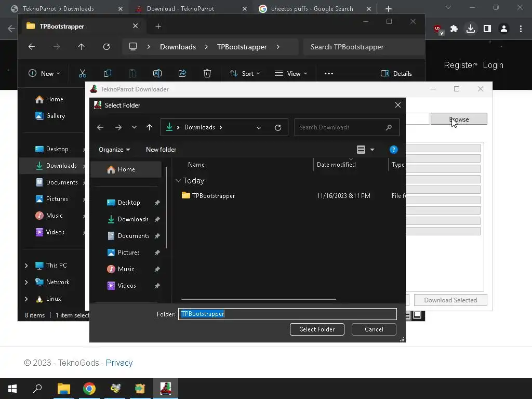Click Share icon in File Explorer toolbar
Screen dimensions: 532x399
pyautogui.click(x=182, y=73)
